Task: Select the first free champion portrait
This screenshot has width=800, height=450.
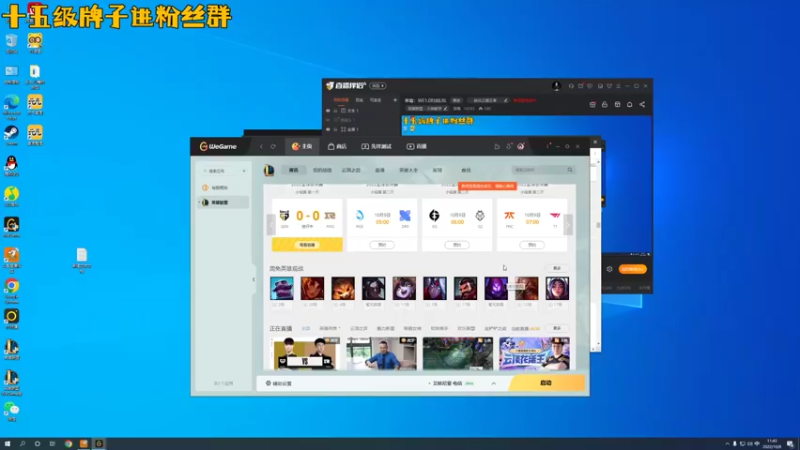Action: click(282, 288)
